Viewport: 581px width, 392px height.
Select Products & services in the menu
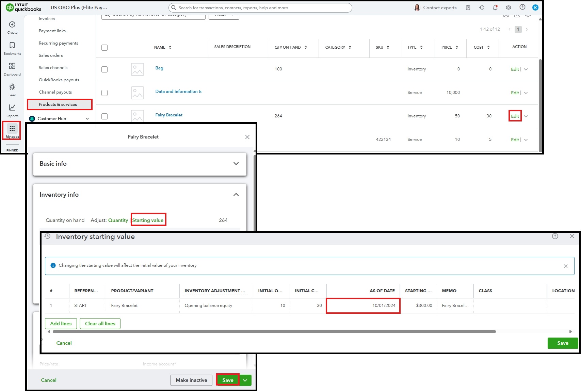coord(58,104)
